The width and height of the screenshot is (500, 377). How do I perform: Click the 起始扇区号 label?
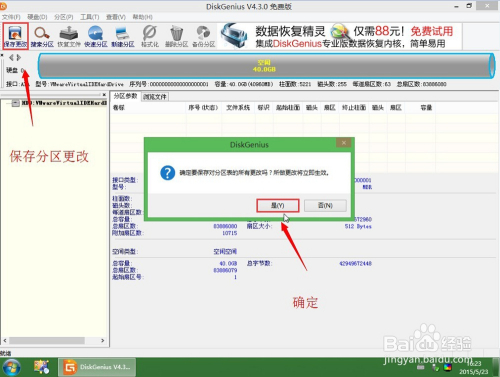coord(128,277)
